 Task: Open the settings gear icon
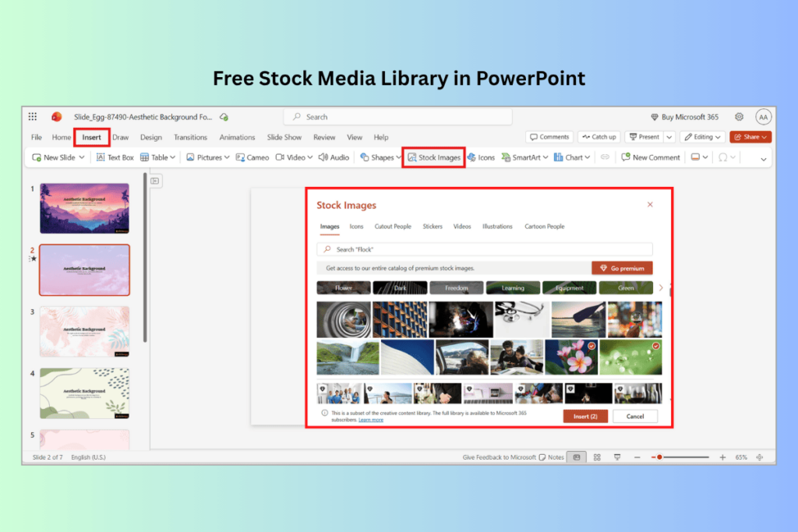tap(739, 117)
